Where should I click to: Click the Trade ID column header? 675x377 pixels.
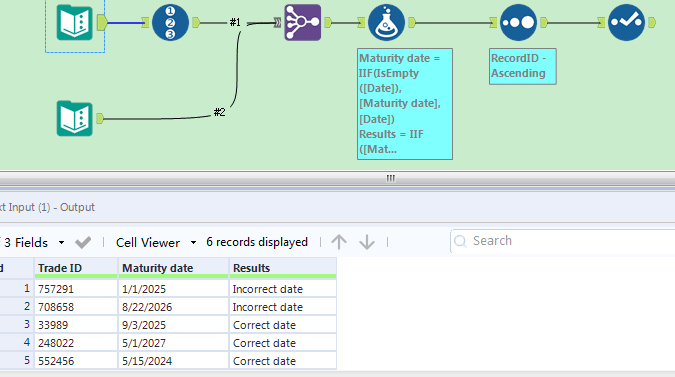tap(76, 268)
